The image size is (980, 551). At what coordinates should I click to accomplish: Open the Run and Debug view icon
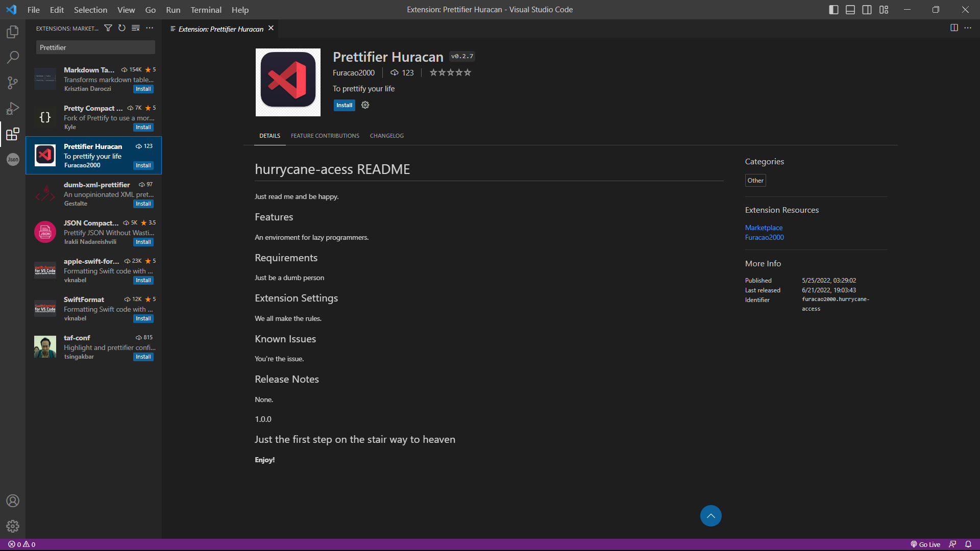(x=13, y=108)
